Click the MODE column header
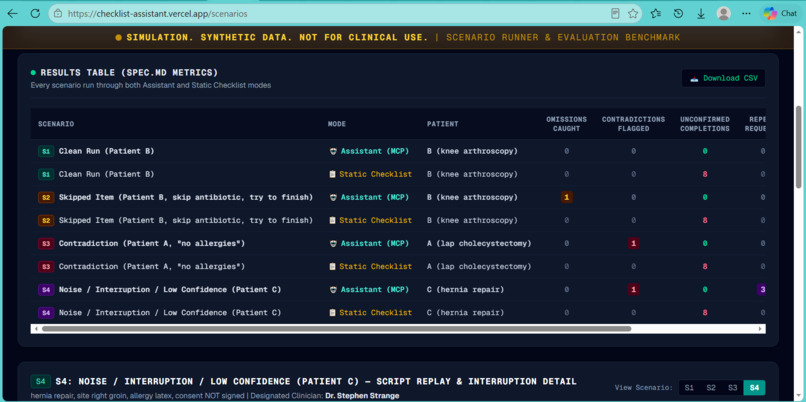The height and width of the screenshot is (402, 806). pyautogui.click(x=337, y=124)
